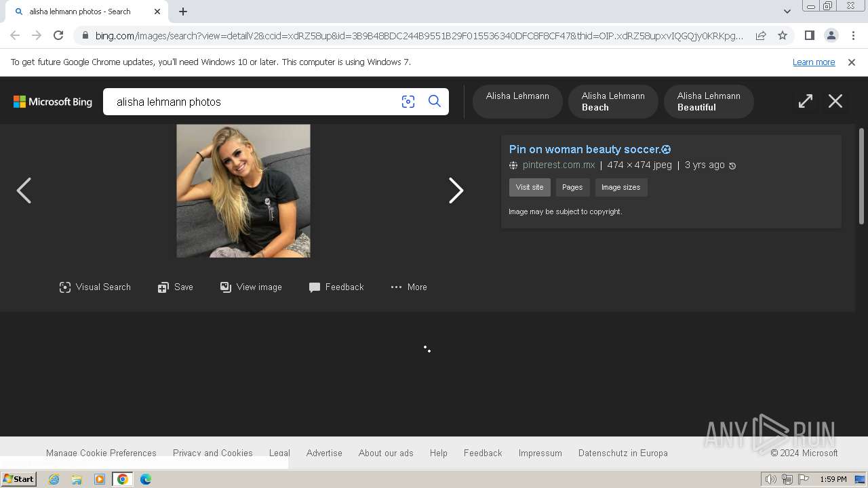This screenshot has width=868, height=488.
Task: Launch Microsoft Edge from taskbar
Action: click(x=146, y=479)
